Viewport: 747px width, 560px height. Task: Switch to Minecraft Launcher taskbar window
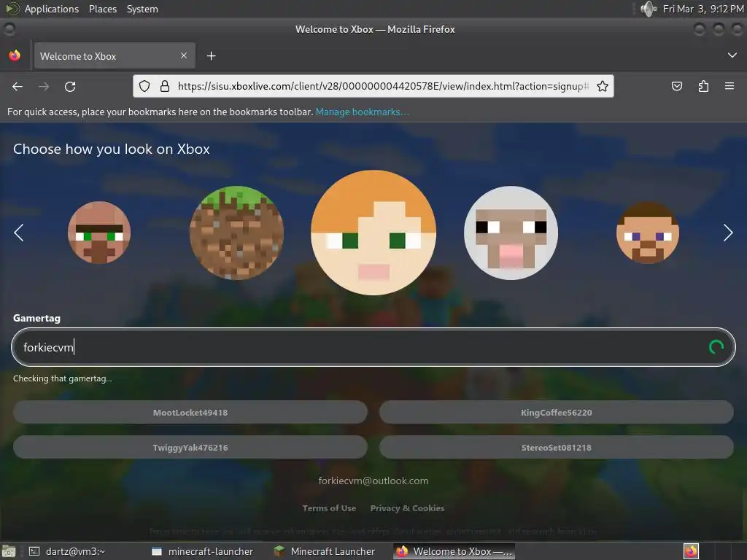325,551
